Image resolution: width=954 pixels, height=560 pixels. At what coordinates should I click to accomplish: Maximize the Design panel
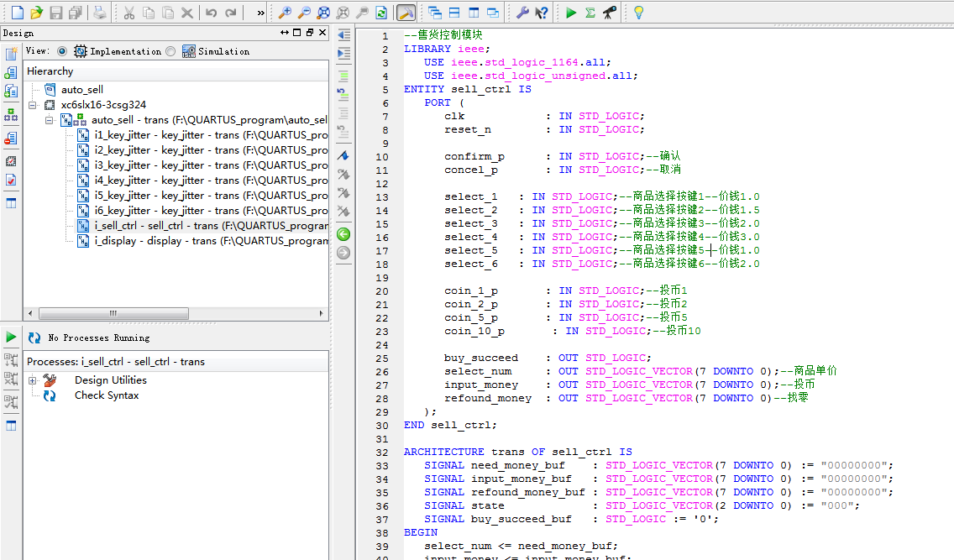[x=297, y=32]
